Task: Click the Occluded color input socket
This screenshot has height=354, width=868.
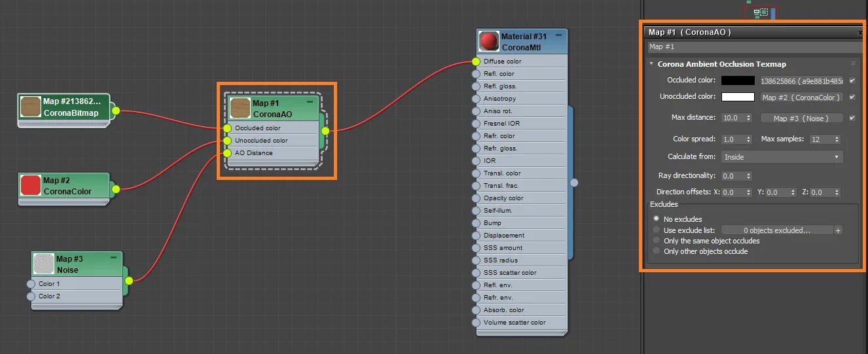Action: 227,128
